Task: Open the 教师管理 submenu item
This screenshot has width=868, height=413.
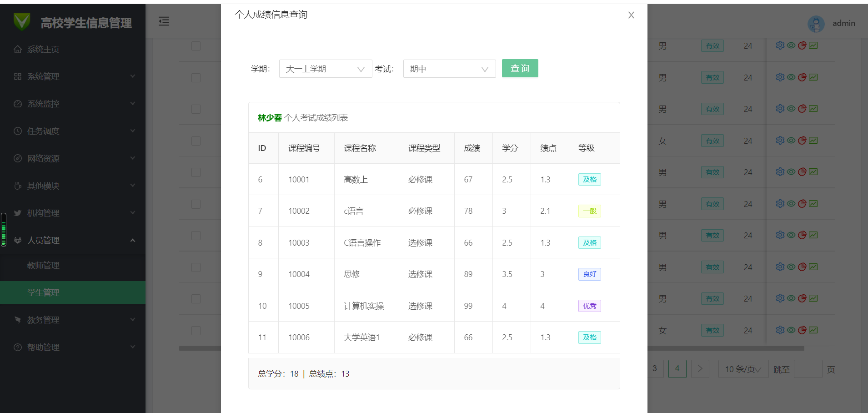Action: [x=73, y=265]
